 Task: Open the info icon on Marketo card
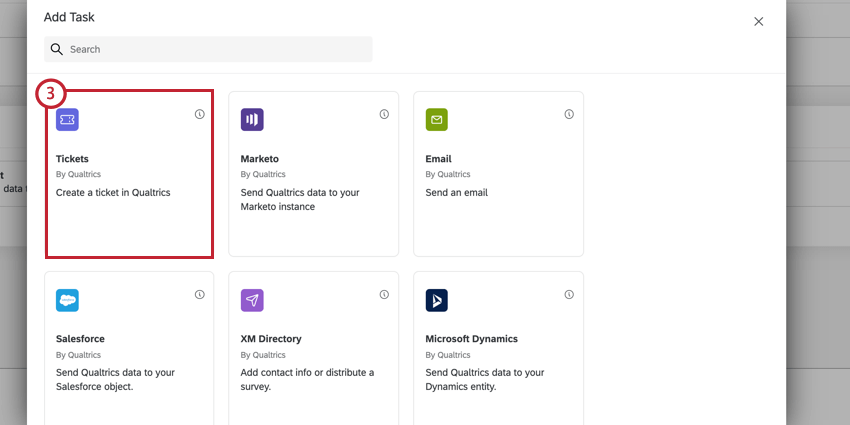(x=384, y=114)
